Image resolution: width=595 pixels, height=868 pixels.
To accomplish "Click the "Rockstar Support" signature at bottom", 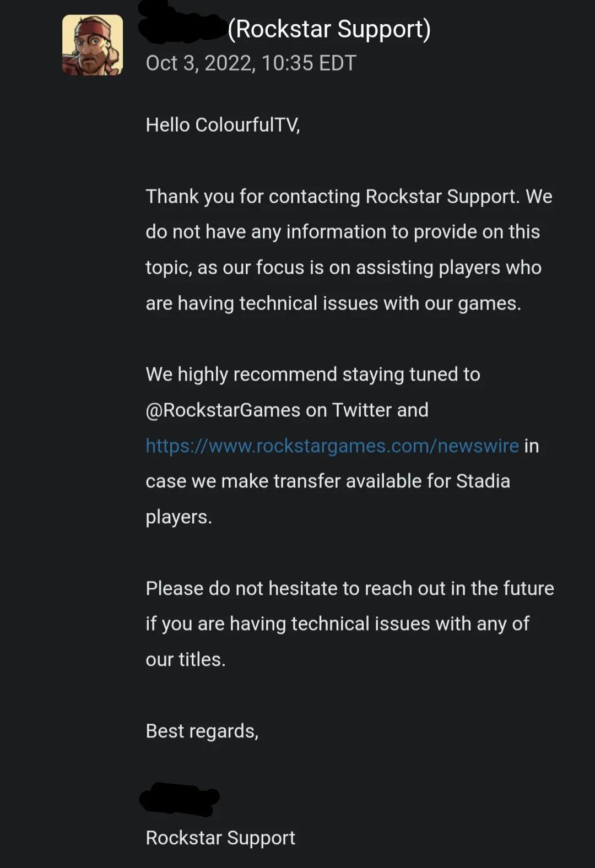I will pyautogui.click(x=220, y=838).
